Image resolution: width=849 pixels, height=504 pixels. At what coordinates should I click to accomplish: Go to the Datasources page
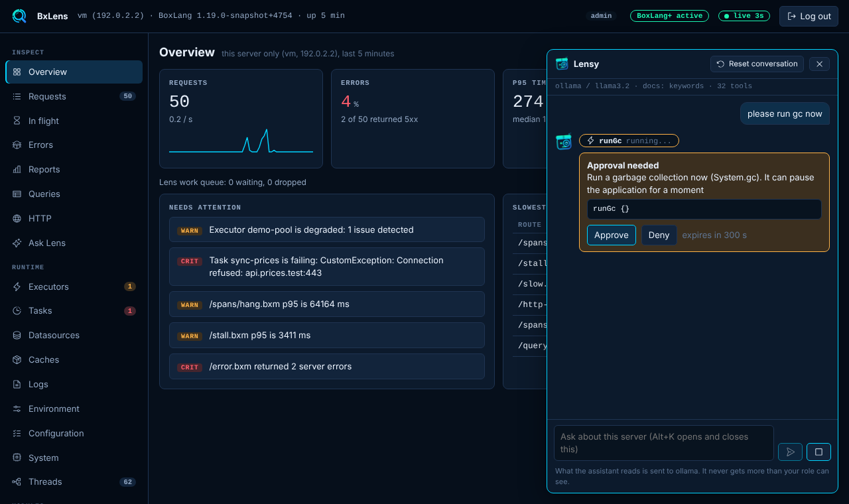click(x=74, y=335)
